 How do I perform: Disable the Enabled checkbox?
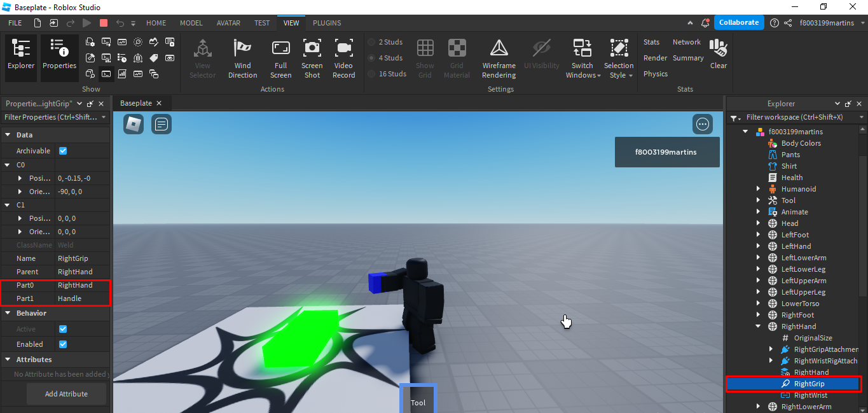coord(62,344)
